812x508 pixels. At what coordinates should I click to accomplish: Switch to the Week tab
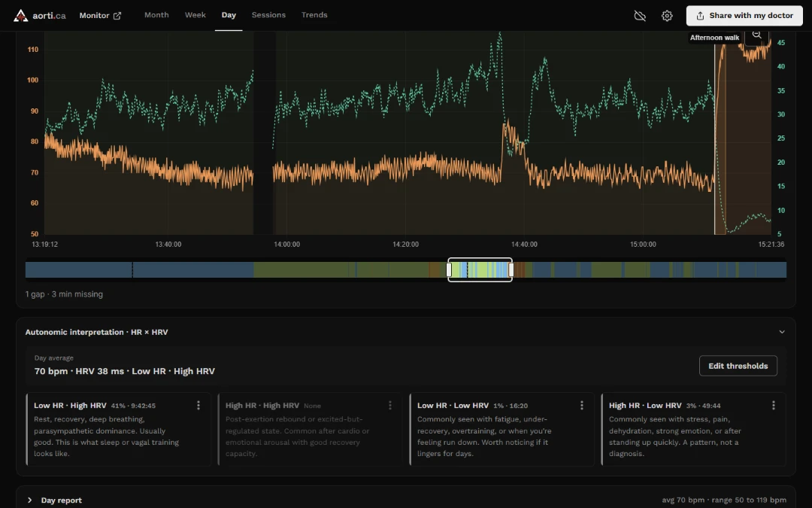pyautogui.click(x=195, y=15)
